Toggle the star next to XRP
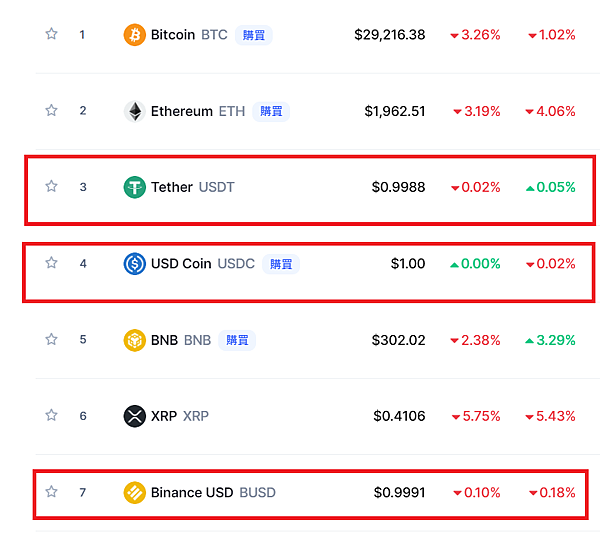Viewport: 600px width, 539px height. 51,415
